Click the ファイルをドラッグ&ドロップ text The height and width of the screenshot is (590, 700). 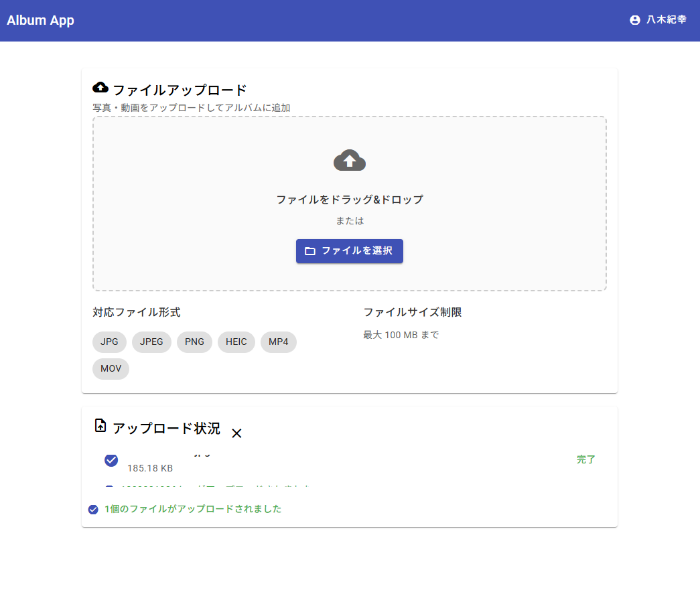[350, 200]
